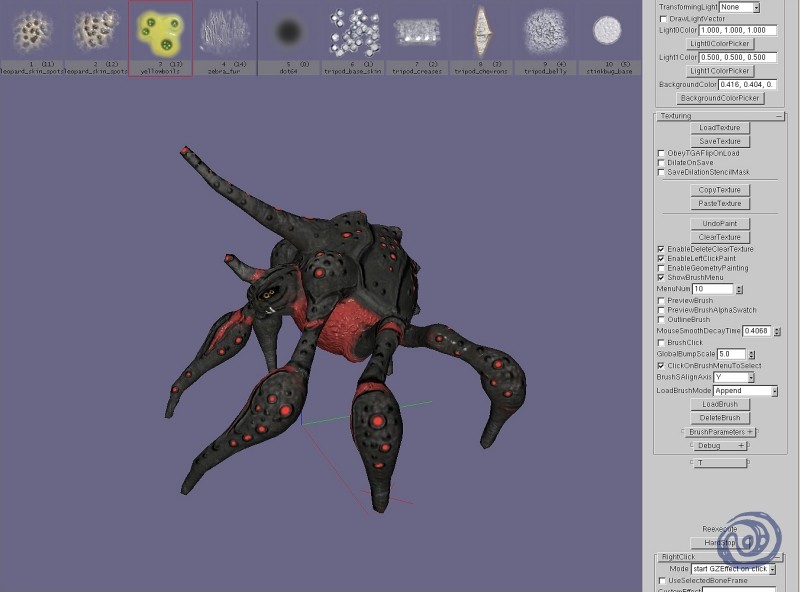Click the ClearTexture button
The image size is (800, 592).
coord(720,237)
